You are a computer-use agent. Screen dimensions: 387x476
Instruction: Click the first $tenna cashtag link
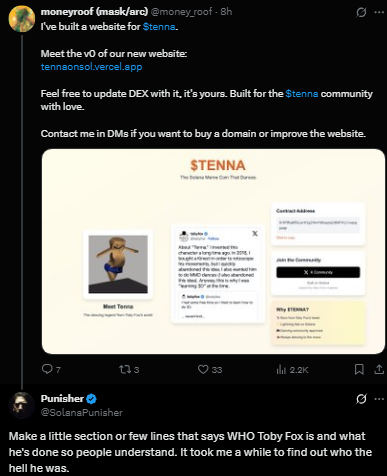159,27
